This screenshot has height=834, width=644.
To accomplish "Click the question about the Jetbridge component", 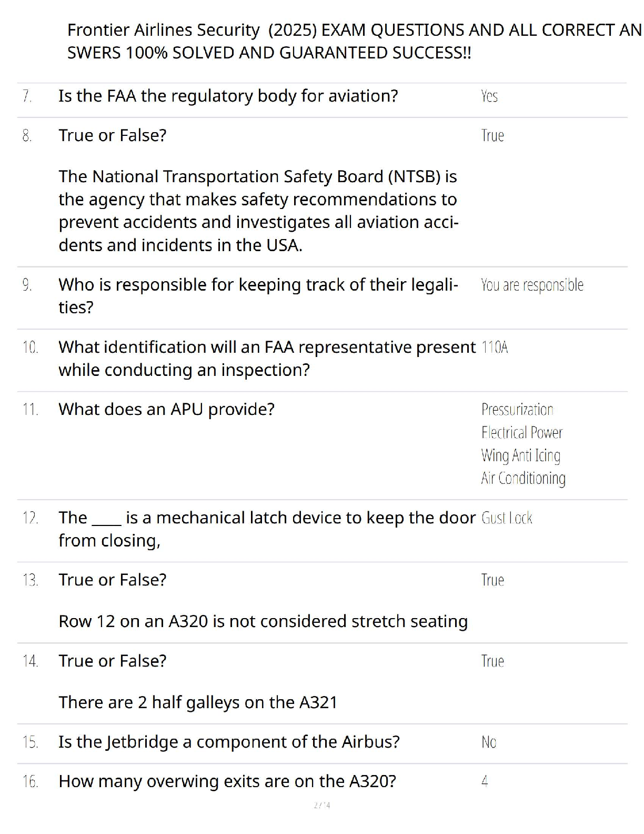I will coord(229,742).
